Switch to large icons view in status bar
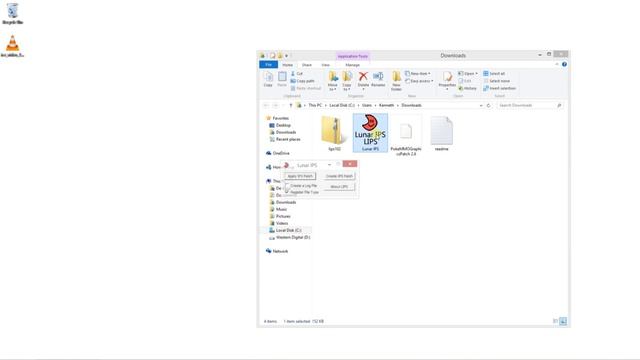Image resolution: width=640 pixels, height=360 pixels. point(563,321)
